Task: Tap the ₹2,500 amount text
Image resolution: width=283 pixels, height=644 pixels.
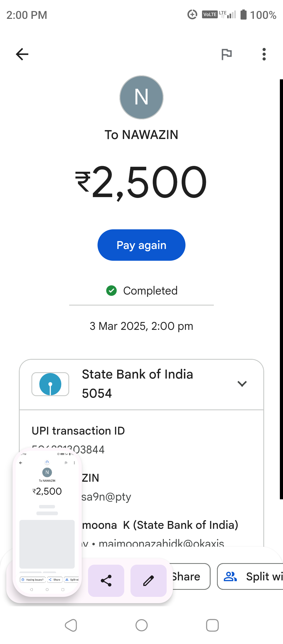Action: click(141, 182)
